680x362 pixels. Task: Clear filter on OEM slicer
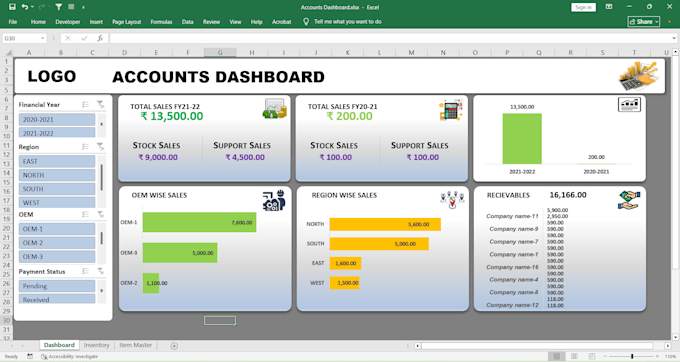click(x=100, y=214)
